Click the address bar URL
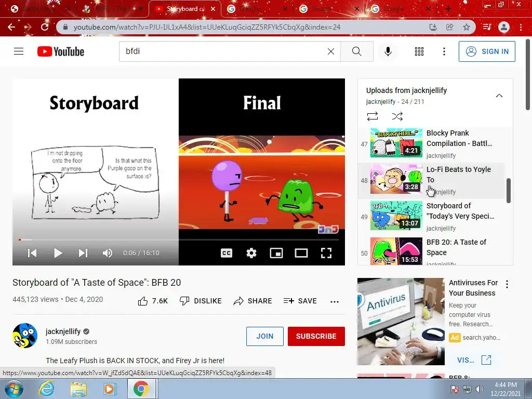Viewport: 532px width, 399px height. click(207, 27)
